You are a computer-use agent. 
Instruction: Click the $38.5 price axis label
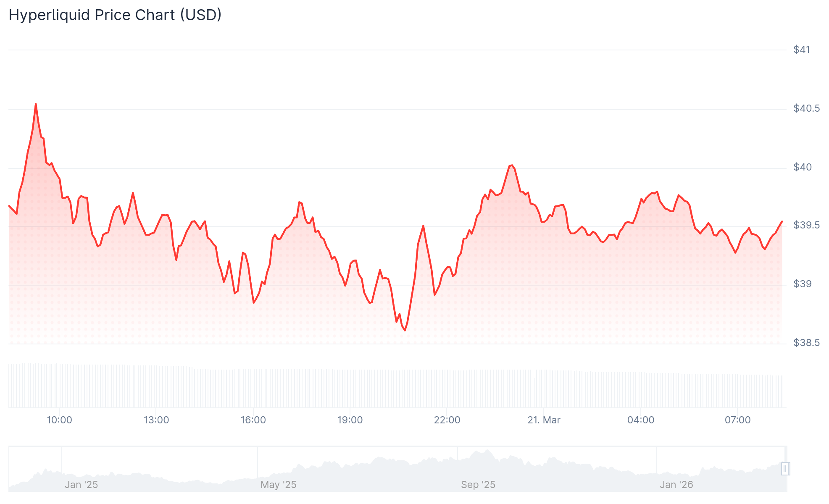pyautogui.click(x=806, y=343)
